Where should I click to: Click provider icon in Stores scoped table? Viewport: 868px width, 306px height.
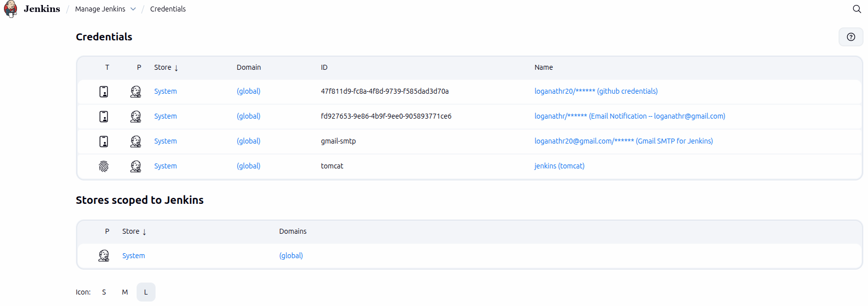click(104, 256)
